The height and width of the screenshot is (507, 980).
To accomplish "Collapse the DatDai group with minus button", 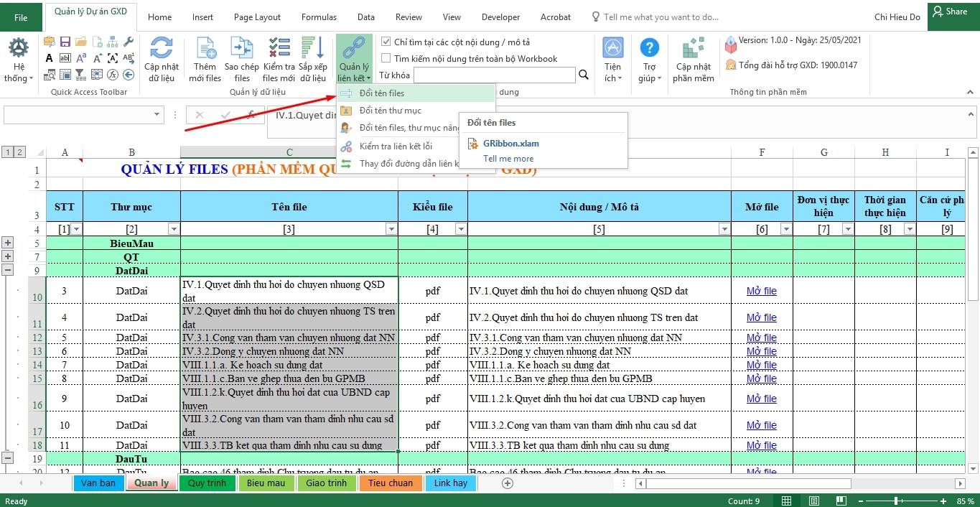I will pyautogui.click(x=8, y=271).
